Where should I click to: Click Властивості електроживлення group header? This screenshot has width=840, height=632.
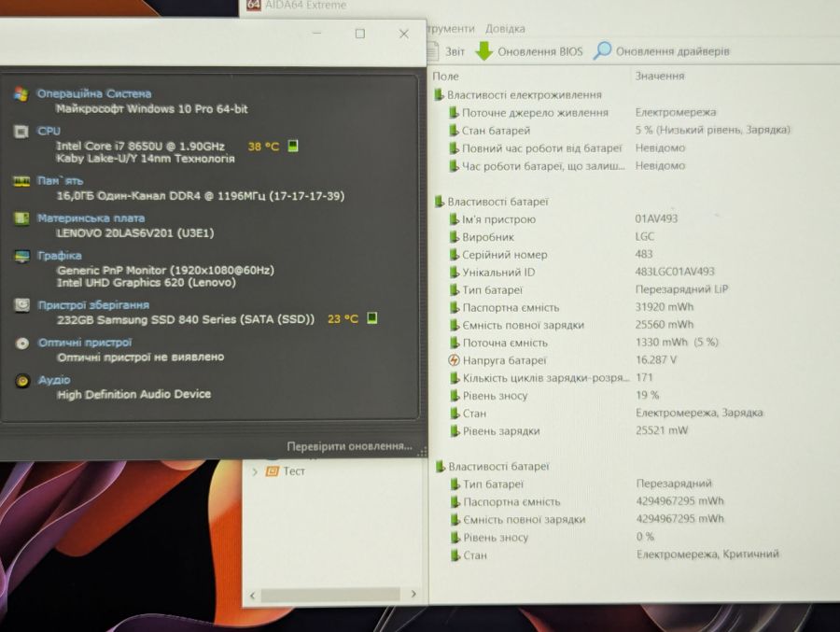point(524,95)
